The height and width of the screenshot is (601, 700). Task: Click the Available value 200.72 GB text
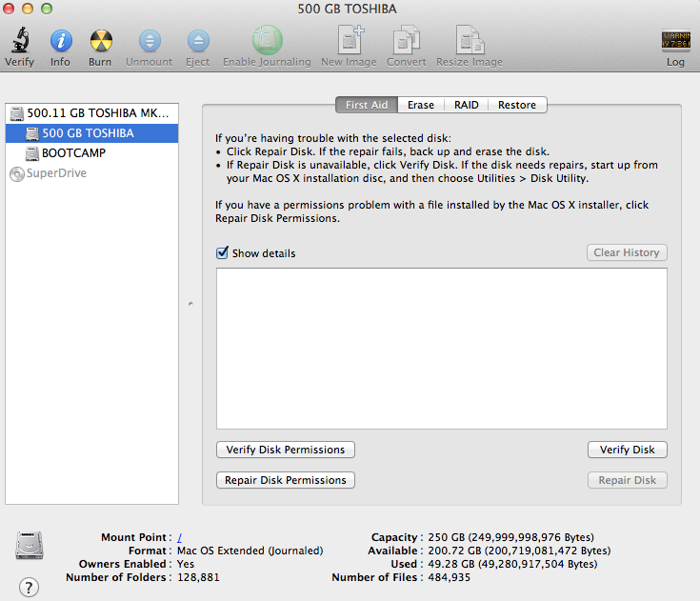(519, 551)
